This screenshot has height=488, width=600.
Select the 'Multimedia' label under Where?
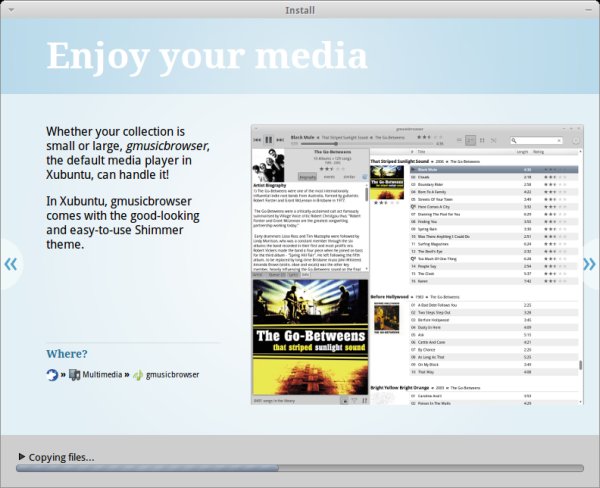click(102, 375)
